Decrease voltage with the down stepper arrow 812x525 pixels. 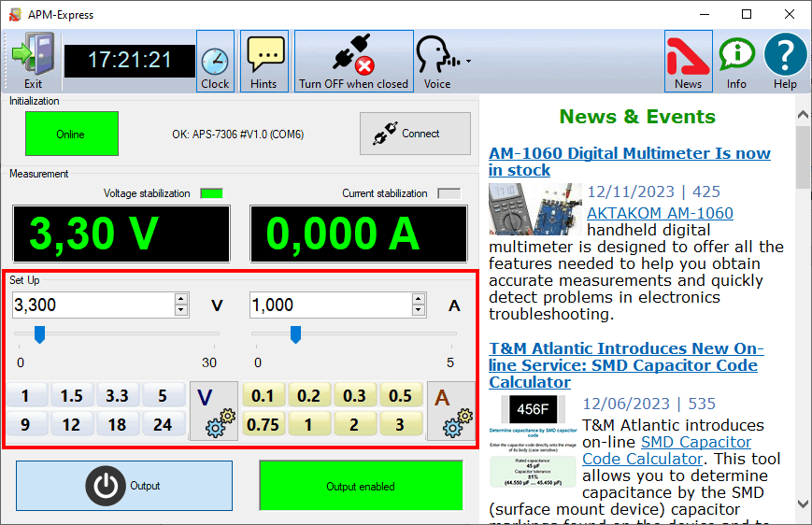click(180, 311)
